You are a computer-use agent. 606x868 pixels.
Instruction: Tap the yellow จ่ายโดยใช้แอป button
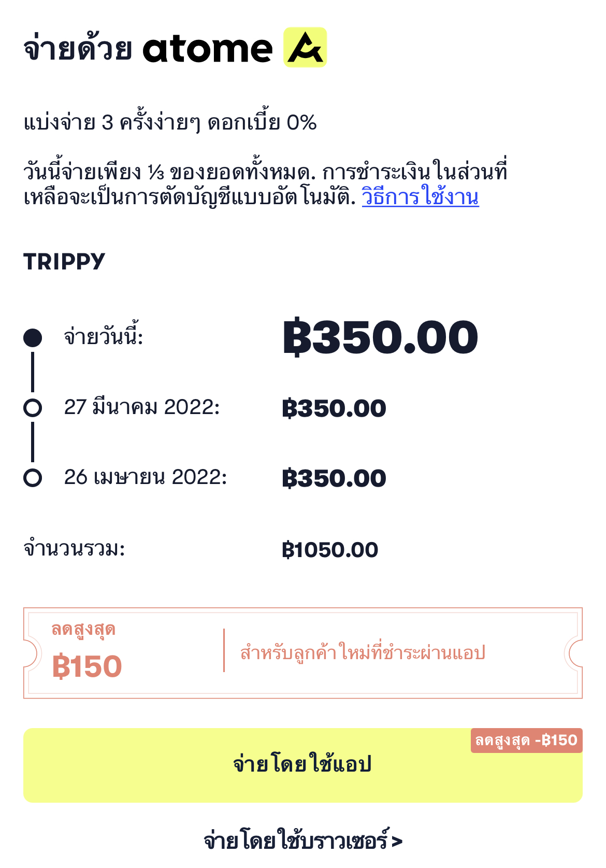[x=303, y=765]
